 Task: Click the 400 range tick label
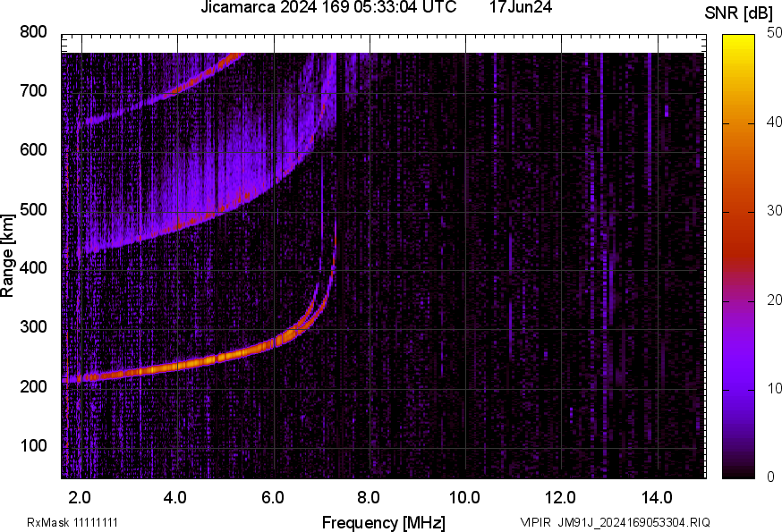(33, 267)
